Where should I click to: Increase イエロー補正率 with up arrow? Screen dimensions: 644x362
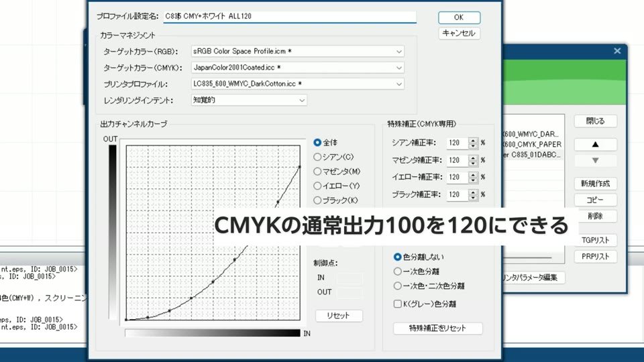(473, 174)
